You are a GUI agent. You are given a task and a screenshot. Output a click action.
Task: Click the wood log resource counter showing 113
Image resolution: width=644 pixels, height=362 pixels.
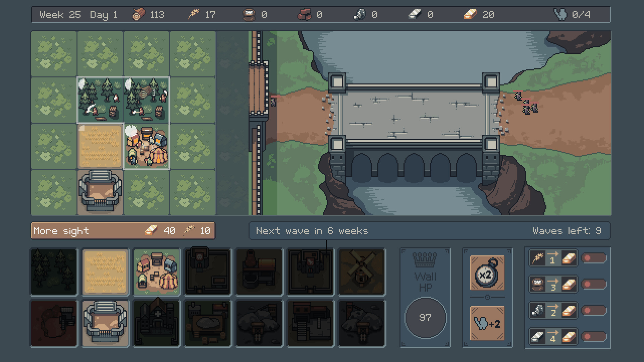pos(148,15)
